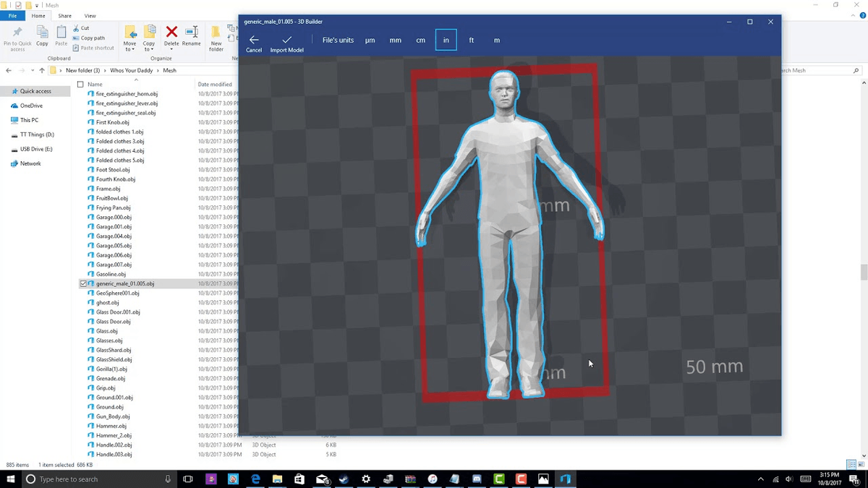Click the Type here to search box
The width and height of the screenshot is (868, 488).
coord(99,479)
